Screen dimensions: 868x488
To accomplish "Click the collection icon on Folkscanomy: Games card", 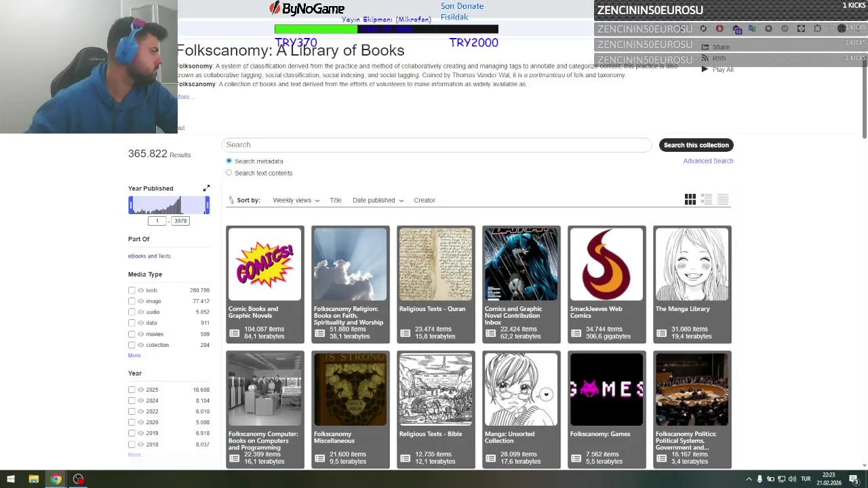I will [576, 458].
